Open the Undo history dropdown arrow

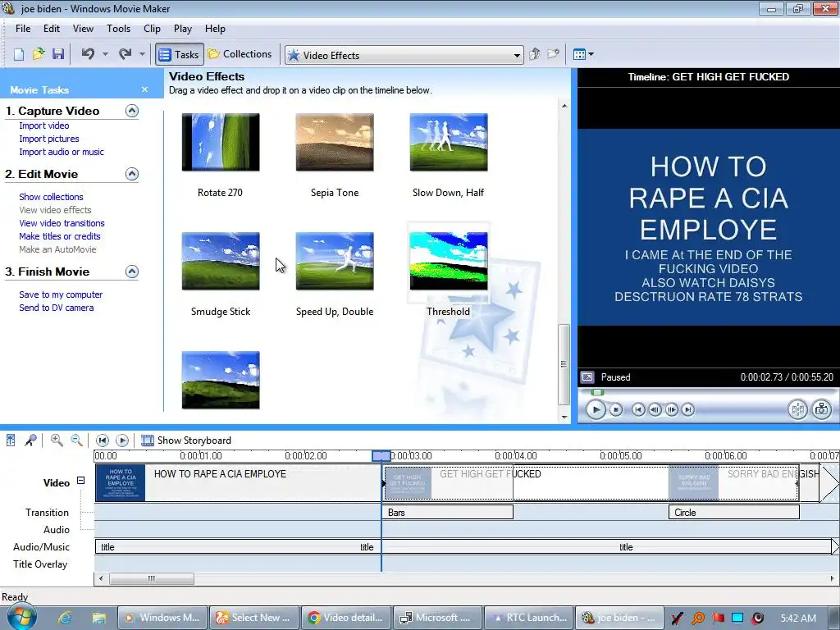[105, 55]
